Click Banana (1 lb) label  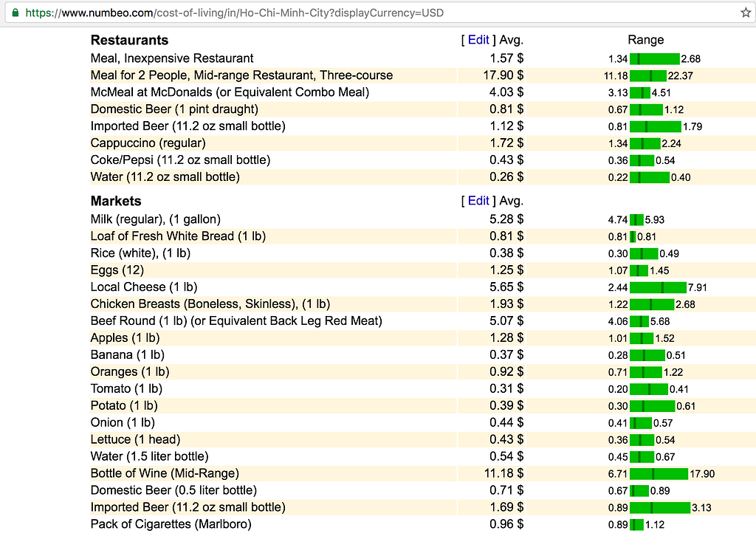tap(127, 355)
